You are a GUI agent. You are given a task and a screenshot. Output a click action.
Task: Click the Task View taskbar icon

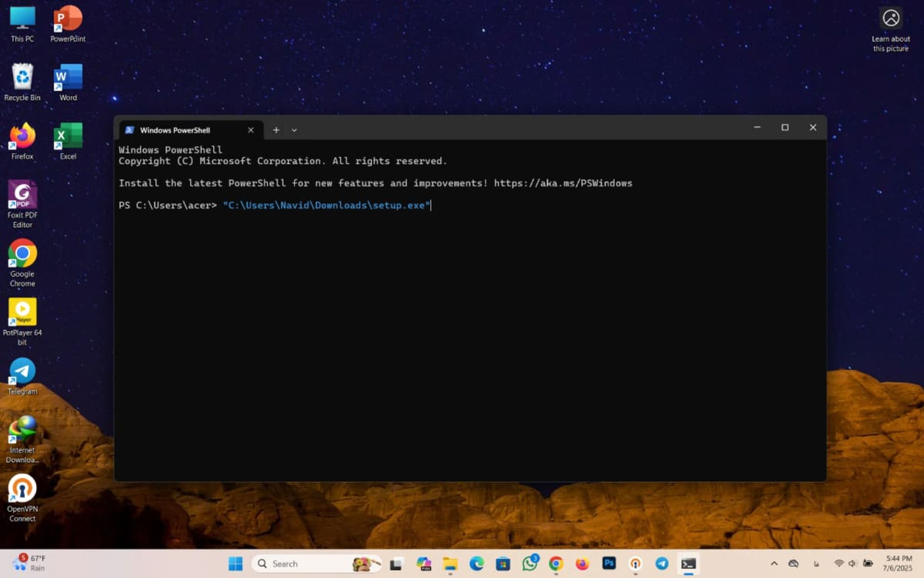396,564
